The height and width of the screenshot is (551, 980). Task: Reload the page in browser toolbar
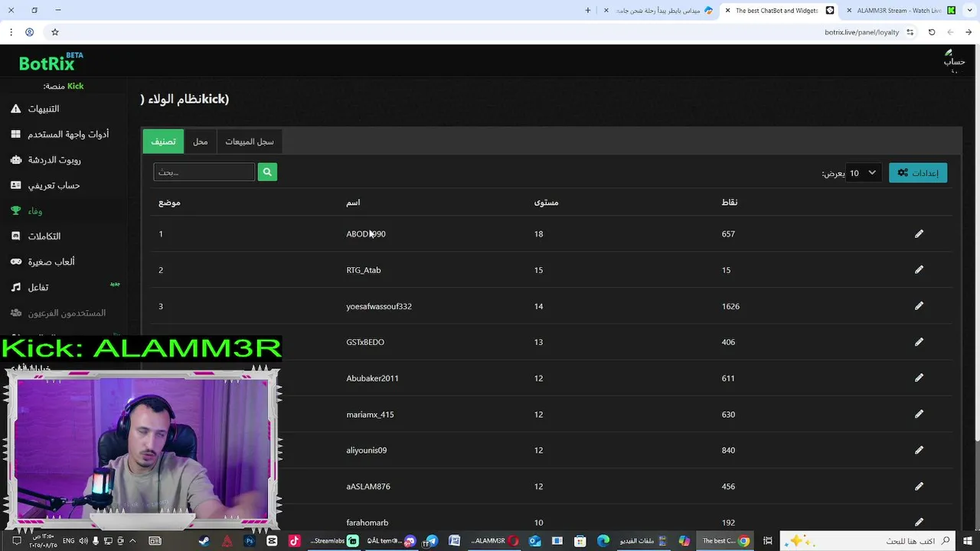(932, 32)
